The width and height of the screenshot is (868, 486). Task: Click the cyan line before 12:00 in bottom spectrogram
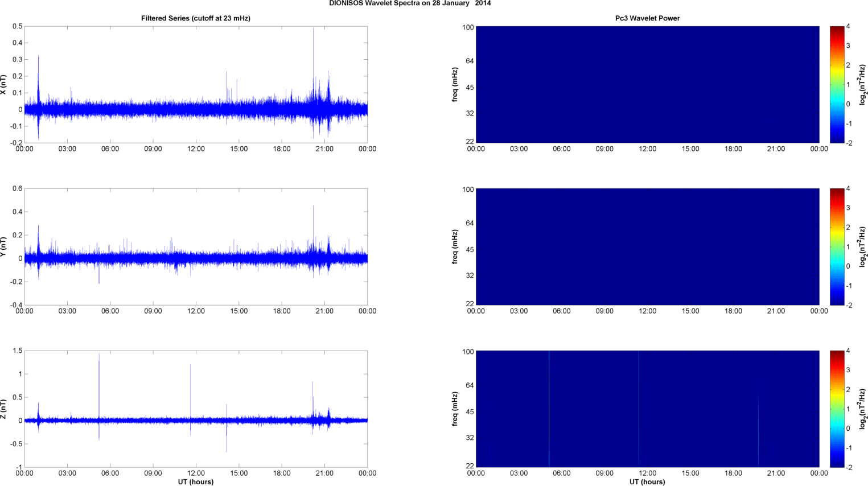pos(639,409)
